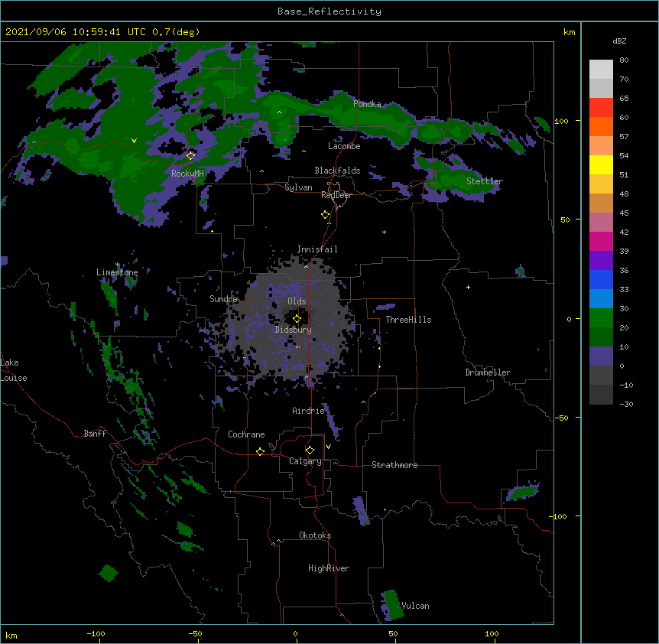The image size is (659, 644).
Task: Pick the light blue 30-33 dBZ swatch
Action: tap(601, 298)
